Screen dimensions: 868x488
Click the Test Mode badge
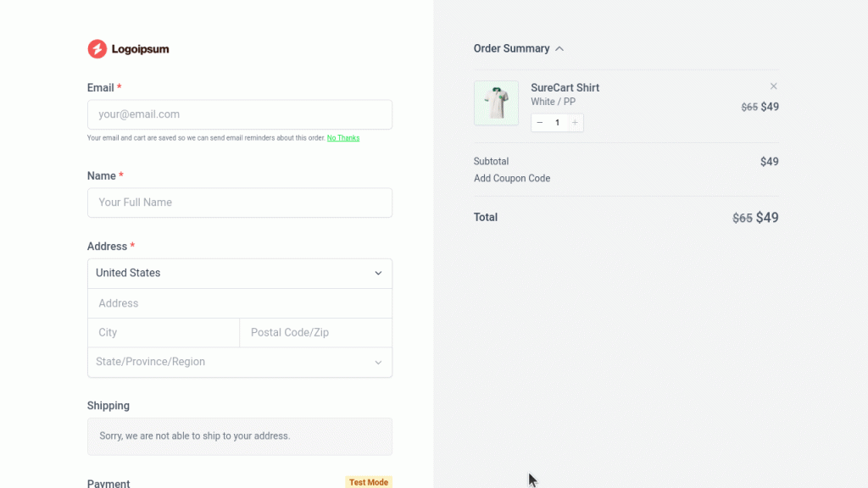(x=368, y=481)
